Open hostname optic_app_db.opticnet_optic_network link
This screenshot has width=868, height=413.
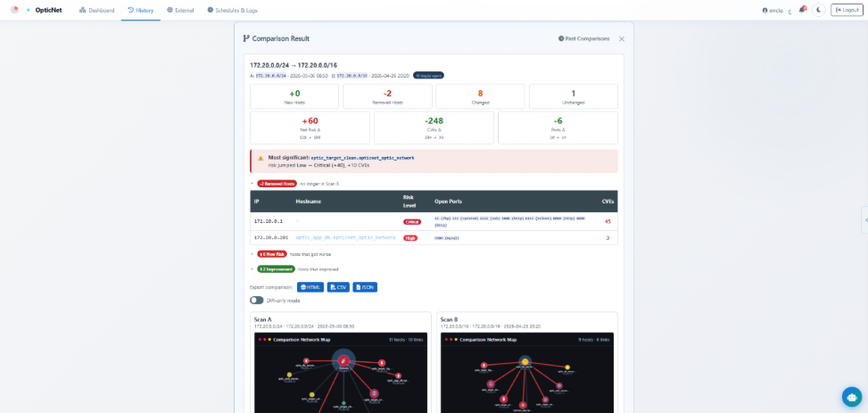point(345,237)
